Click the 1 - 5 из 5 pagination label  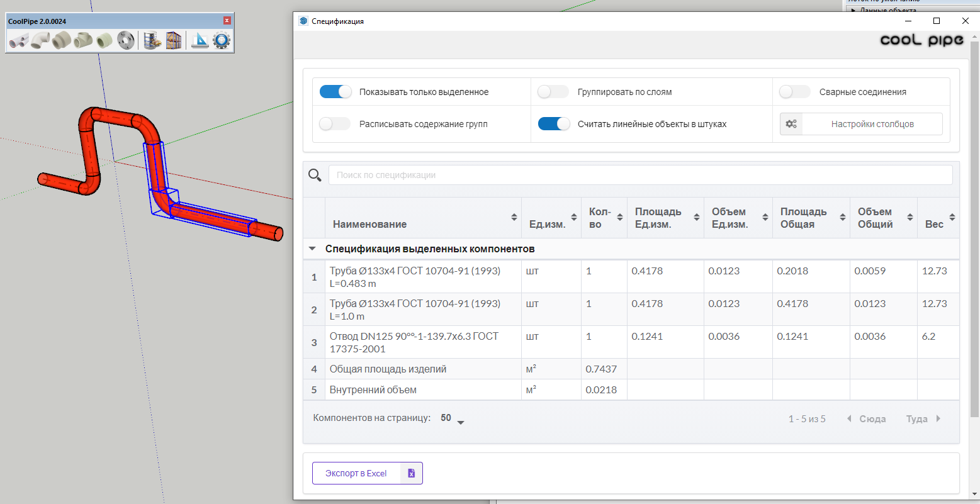point(807,419)
